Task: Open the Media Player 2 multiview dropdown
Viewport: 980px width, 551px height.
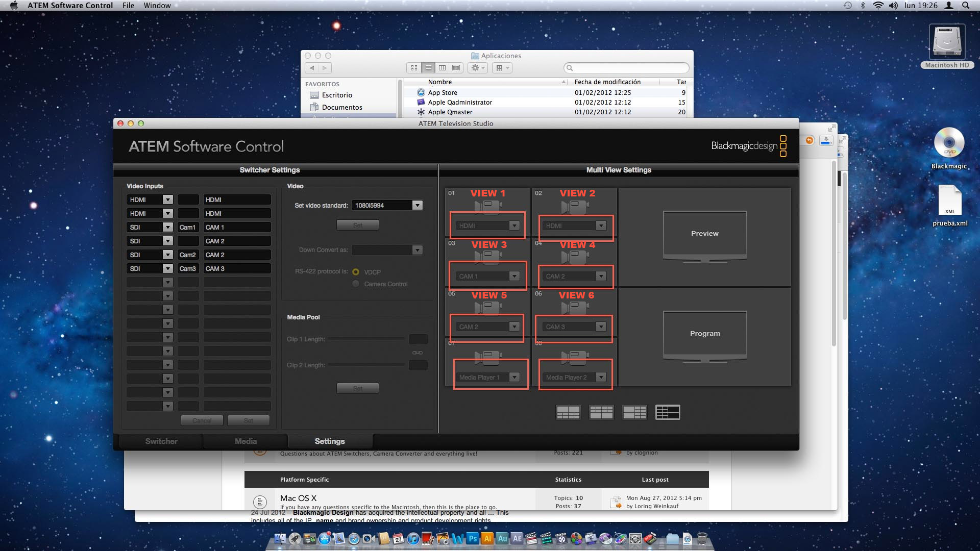Action: click(x=575, y=377)
